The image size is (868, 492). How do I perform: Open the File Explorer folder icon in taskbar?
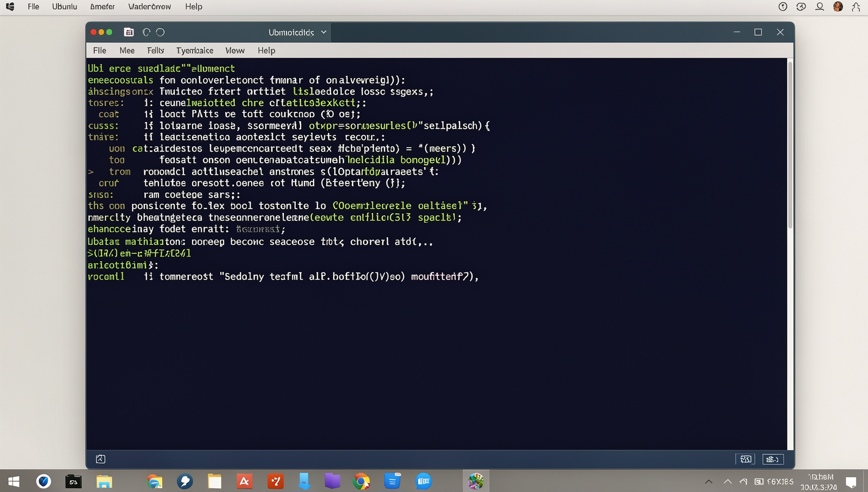tap(104, 481)
